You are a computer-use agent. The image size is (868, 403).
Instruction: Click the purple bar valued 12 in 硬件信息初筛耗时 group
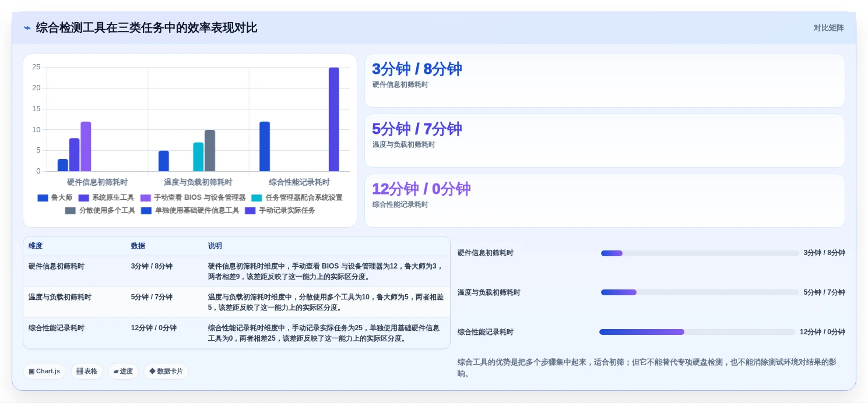pyautogui.click(x=86, y=146)
